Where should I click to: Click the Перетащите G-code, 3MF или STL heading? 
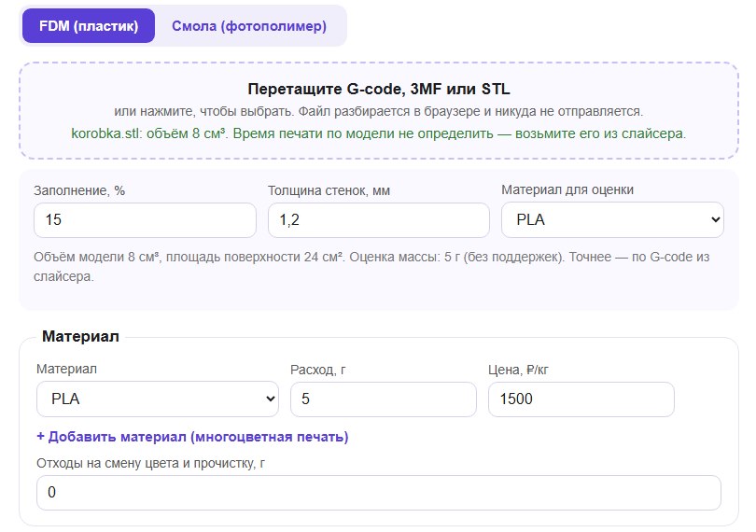(379, 89)
